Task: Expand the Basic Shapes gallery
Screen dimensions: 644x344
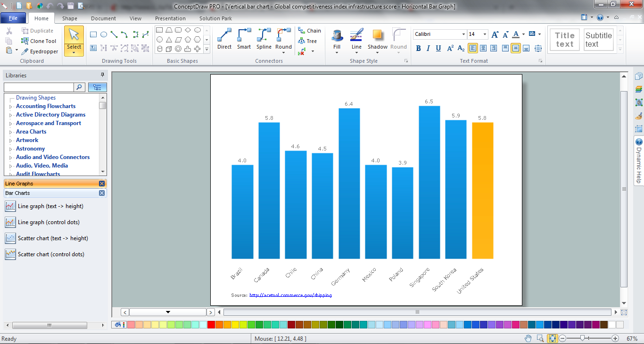Action: [207, 49]
